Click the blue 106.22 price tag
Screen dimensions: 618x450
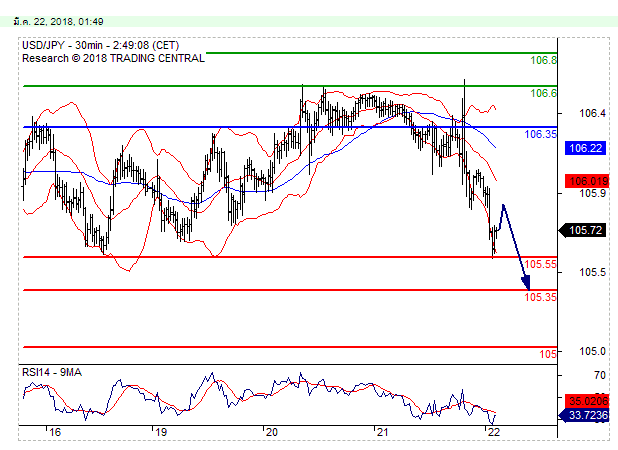[x=584, y=147]
